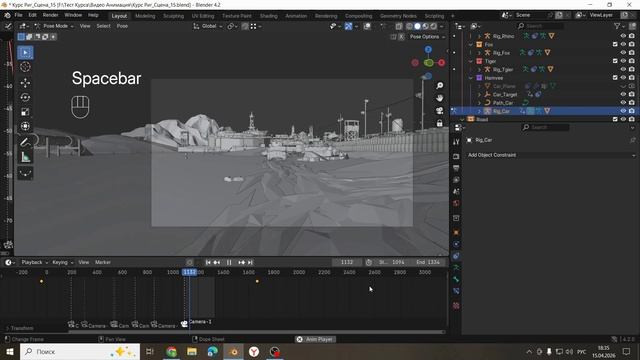Collapse the Hamvee collection
The width and height of the screenshot is (640, 360).
pyautogui.click(x=471, y=78)
